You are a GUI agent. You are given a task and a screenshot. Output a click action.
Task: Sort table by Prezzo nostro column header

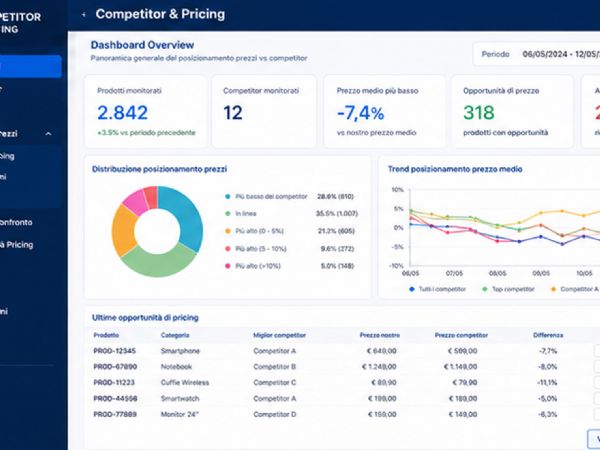pos(380,335)
